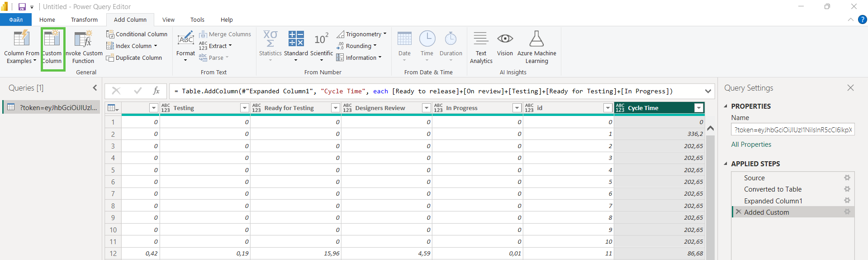Expand the formula bar
Image resolution: width=868 pixels, height=260 pixels.
[x=707, y=91]
